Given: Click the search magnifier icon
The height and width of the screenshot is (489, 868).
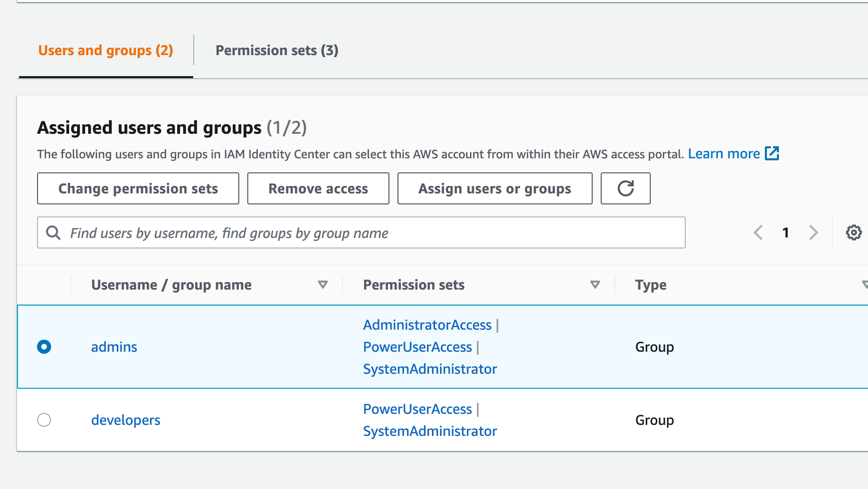Looking at the screenshot, I should pos(53,232).
